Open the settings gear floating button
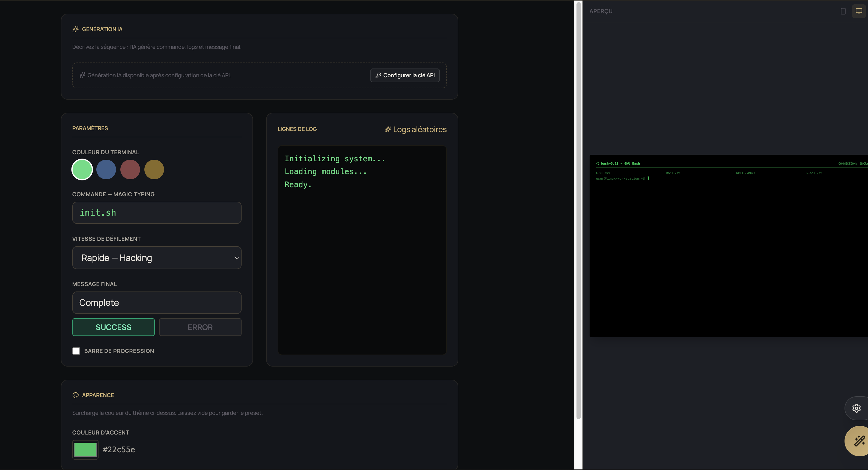This screenshot has width=868, height=470. click(856, 408)
